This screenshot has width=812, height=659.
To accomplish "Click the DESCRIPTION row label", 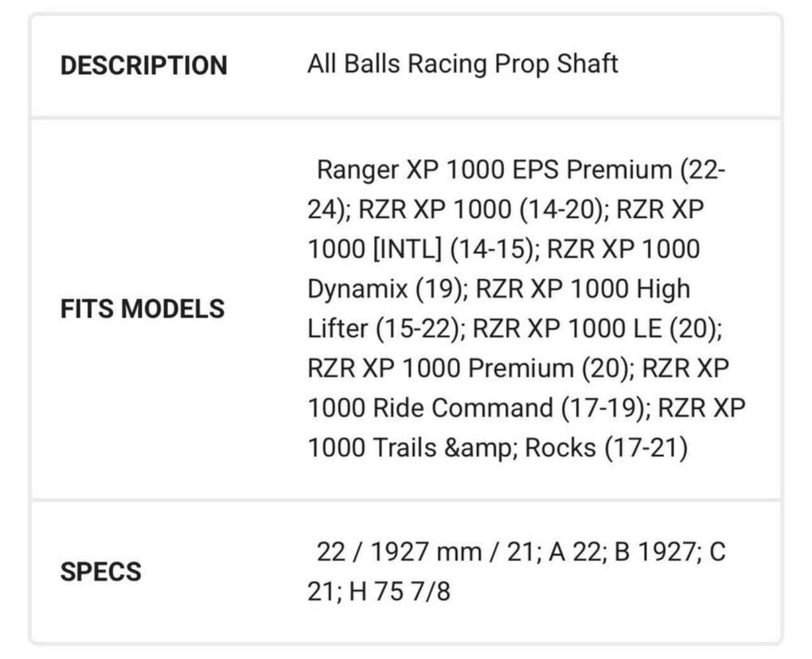I will click(x=143, y=65).
